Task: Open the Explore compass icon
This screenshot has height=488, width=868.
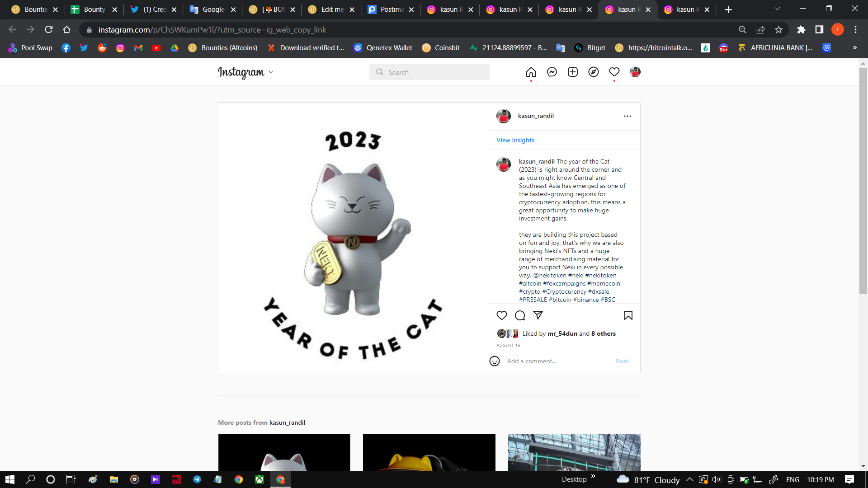Action: click(593, 72)
